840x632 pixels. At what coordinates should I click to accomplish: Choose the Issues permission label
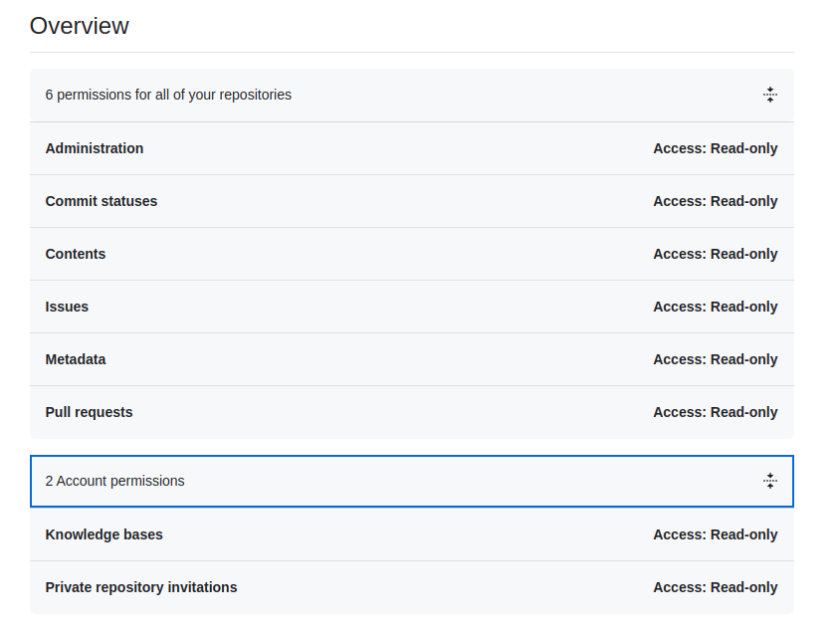[67, 307]
